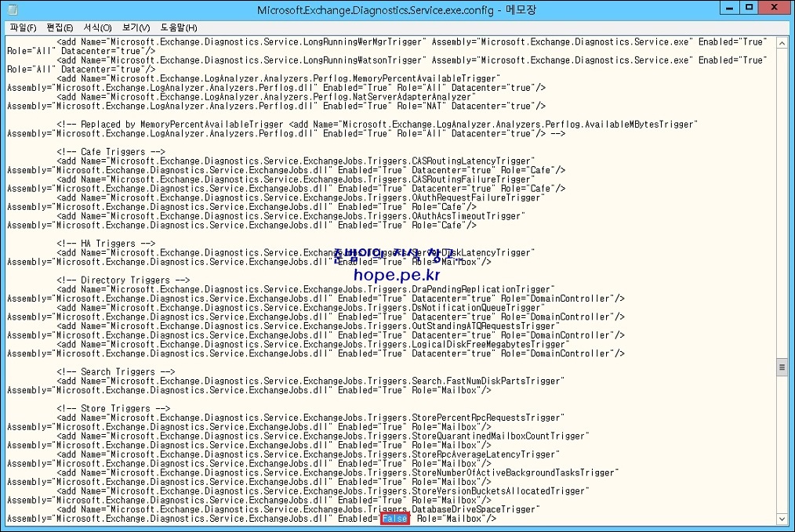This screenshot has width=795, height=532.
Task: Click Role="NAT" attribute text
Action: tap(422, 106)
